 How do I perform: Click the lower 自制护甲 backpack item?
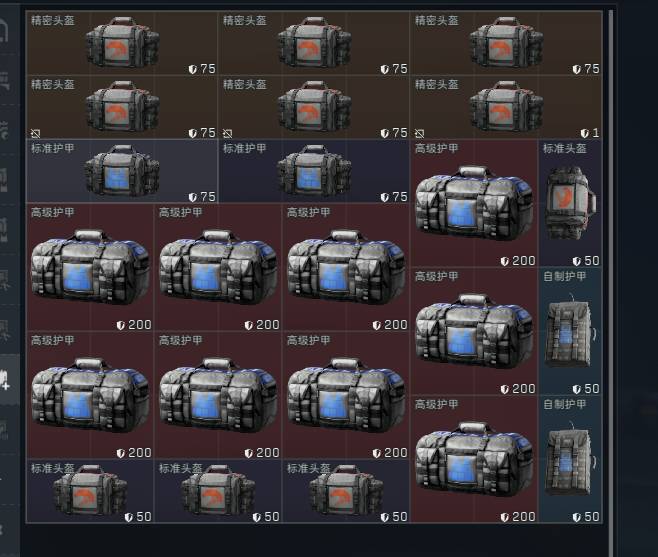coord(570,460)
